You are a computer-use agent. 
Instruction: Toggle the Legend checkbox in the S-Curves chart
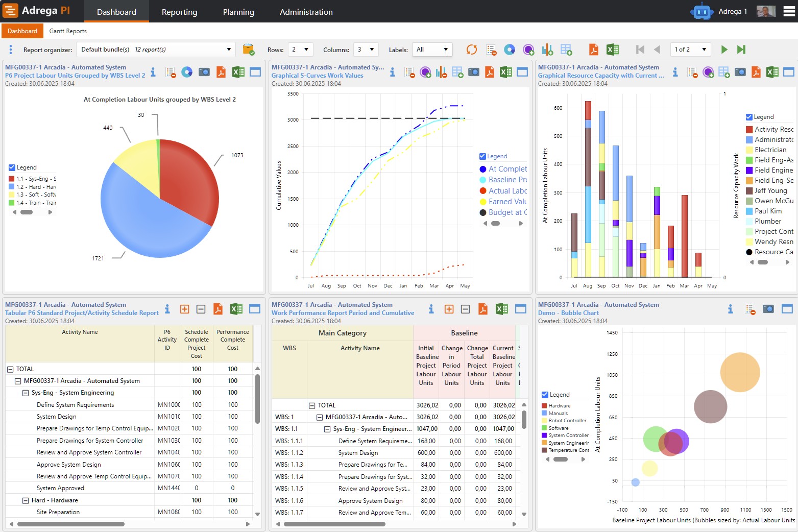pos(482,156)
